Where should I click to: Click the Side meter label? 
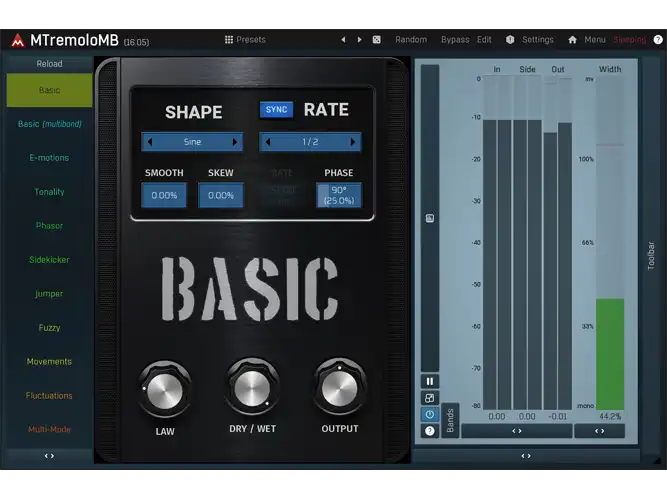[527, 69]
